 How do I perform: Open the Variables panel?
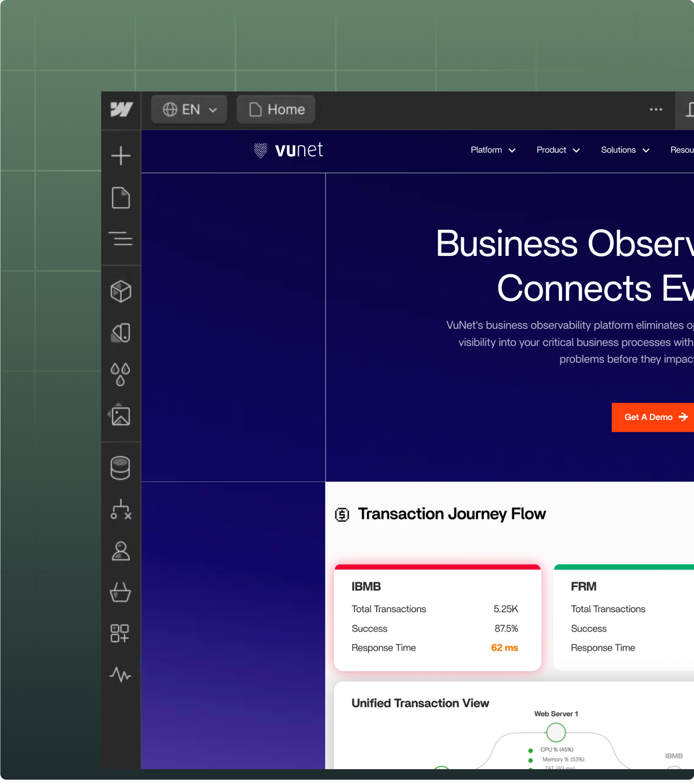121,333
